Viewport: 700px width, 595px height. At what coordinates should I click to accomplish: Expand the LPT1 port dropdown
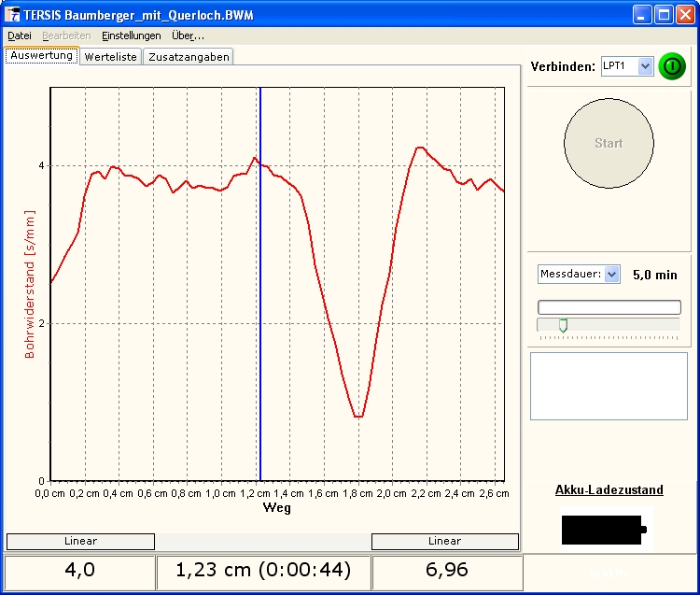[x=645, y=66]
